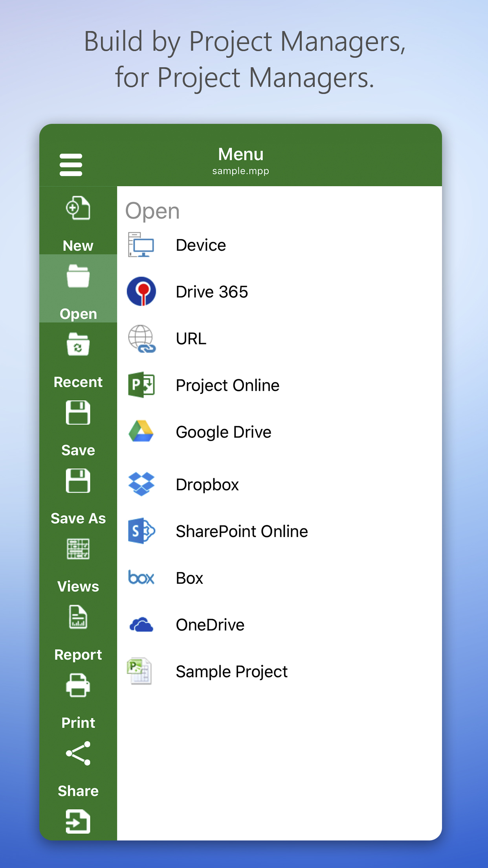Image resolution: width=488 pixels, height=868 pixels.
Task: Open the Recent files sidebar icon
Action: click(78, 345)
